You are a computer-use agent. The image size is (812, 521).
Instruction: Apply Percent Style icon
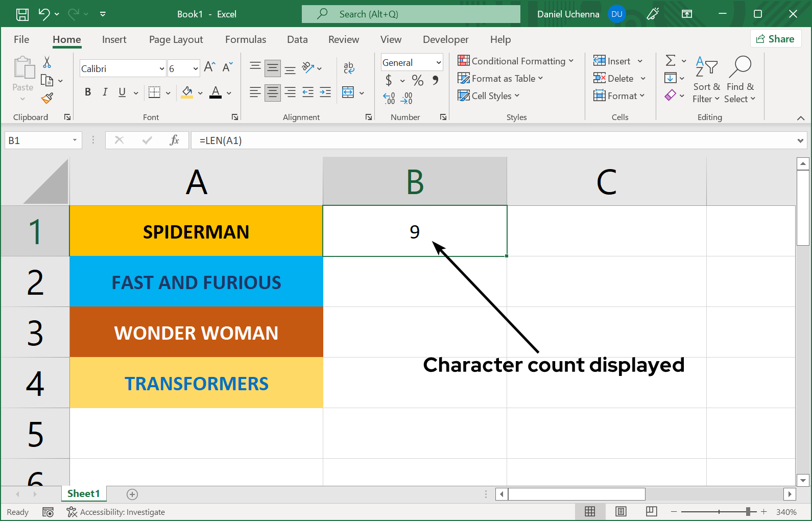tap(418, 80)
